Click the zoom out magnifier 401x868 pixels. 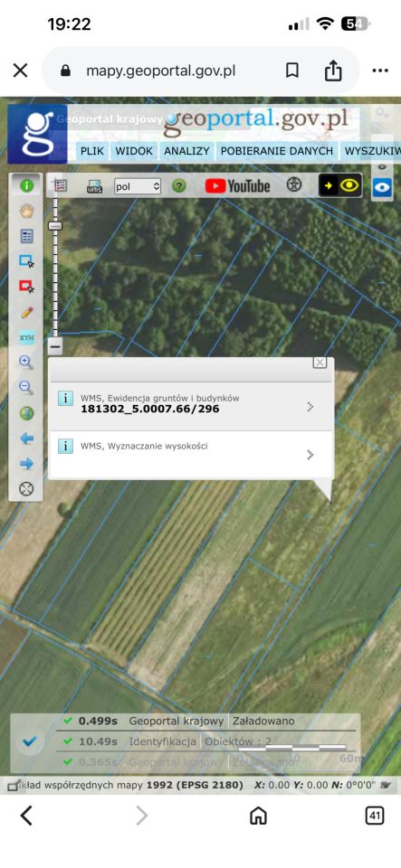pos(26,388)
